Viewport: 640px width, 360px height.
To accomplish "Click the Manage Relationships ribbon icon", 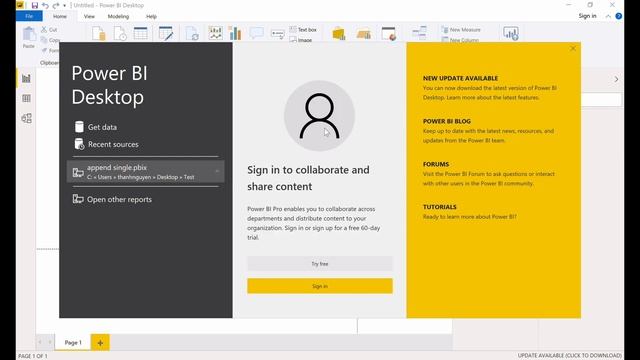I will [x=419, y=33].
